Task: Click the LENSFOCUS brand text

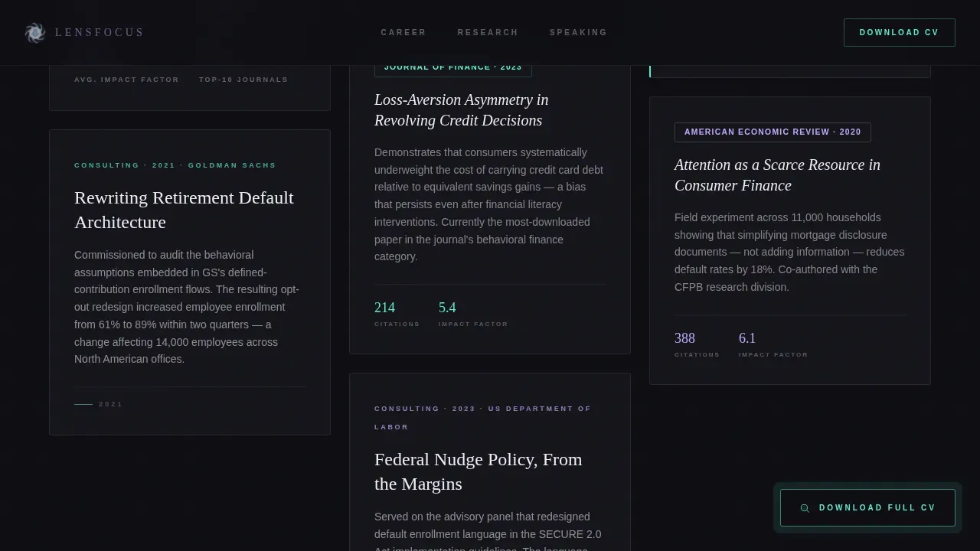Action: [x=100, y=32]
